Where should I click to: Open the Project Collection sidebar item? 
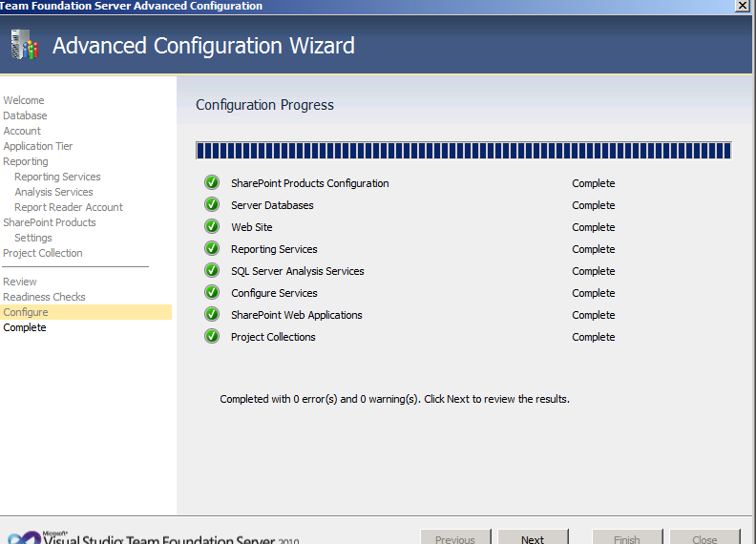[43, 253]
